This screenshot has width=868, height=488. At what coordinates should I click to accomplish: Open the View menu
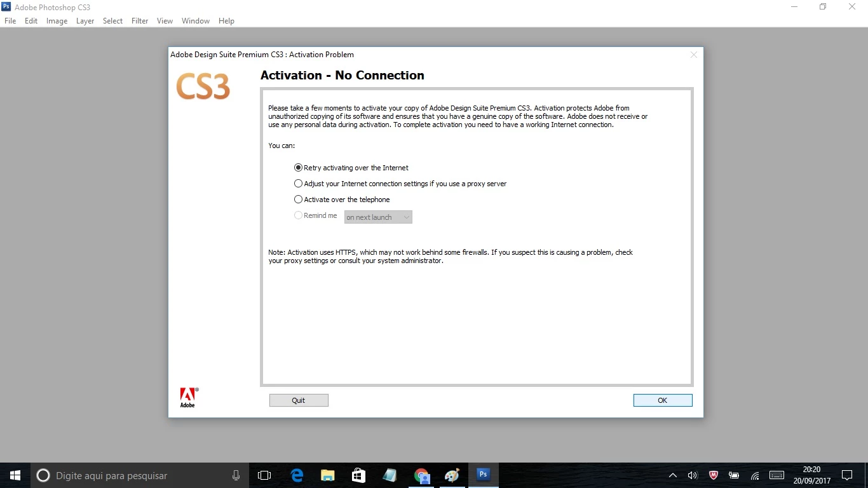165,21
